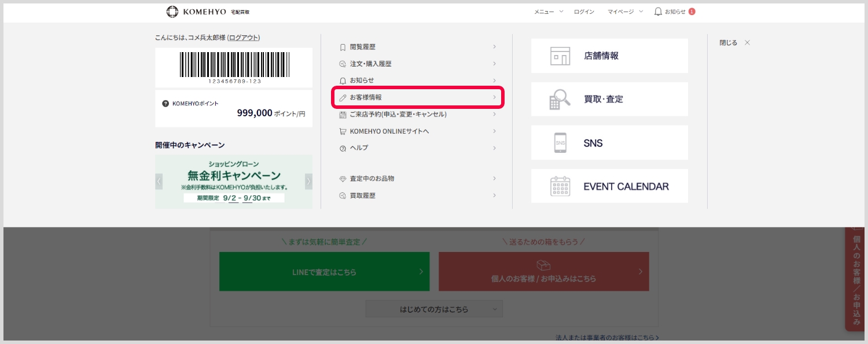
Task: Click the 店舗情報 store icon
Action: 560,56
